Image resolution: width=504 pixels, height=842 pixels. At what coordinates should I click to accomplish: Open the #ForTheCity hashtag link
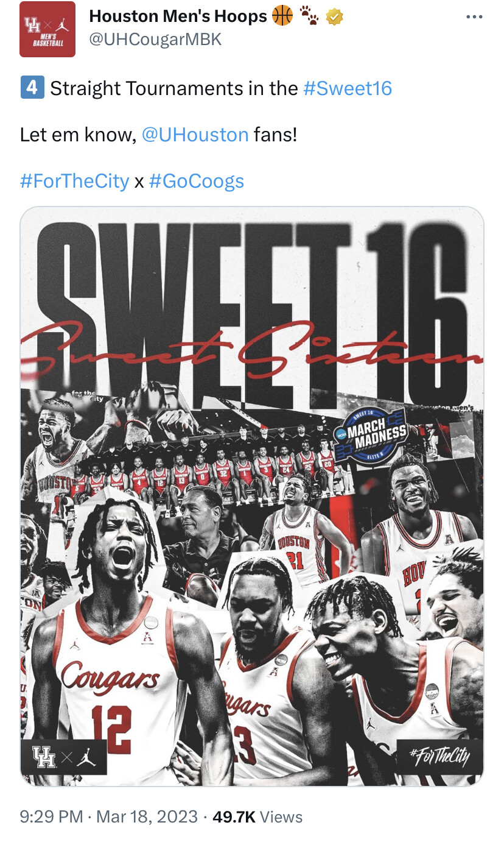coord(74,181)
